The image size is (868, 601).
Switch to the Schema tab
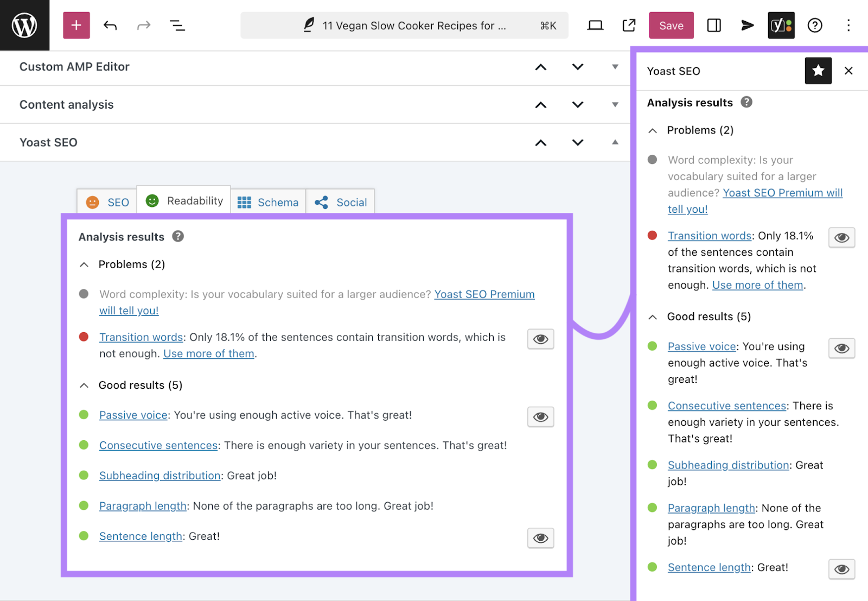269,201
